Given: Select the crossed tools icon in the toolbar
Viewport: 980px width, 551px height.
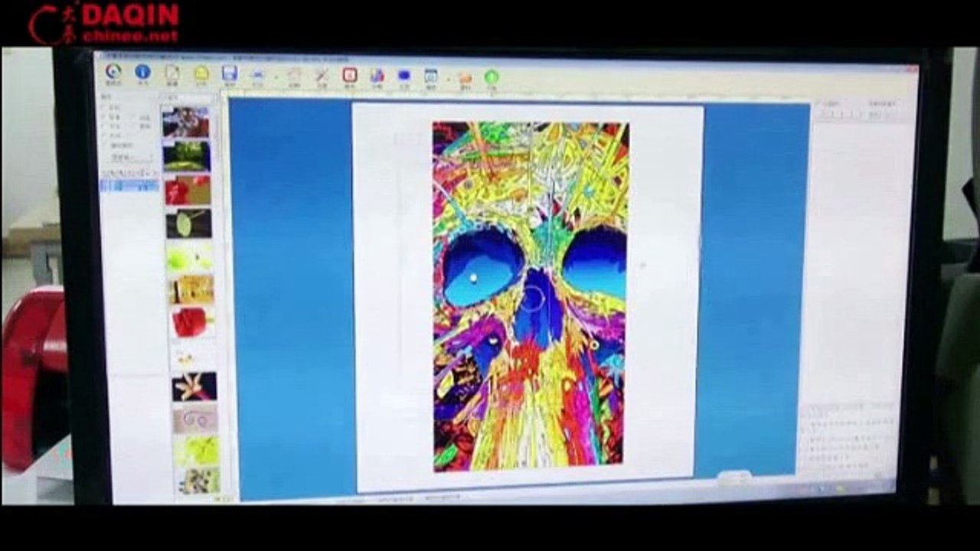Looking at the screenshot, I should point(322,75).
